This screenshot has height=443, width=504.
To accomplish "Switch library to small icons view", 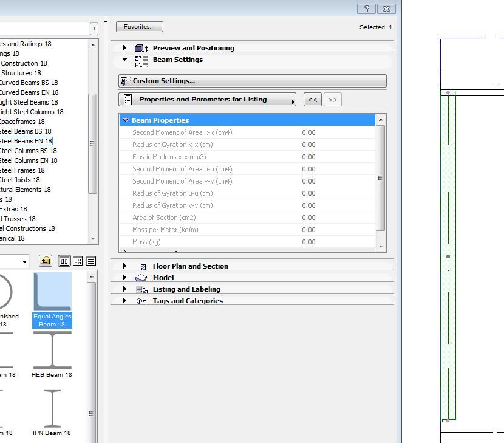I will pos(78,261).
